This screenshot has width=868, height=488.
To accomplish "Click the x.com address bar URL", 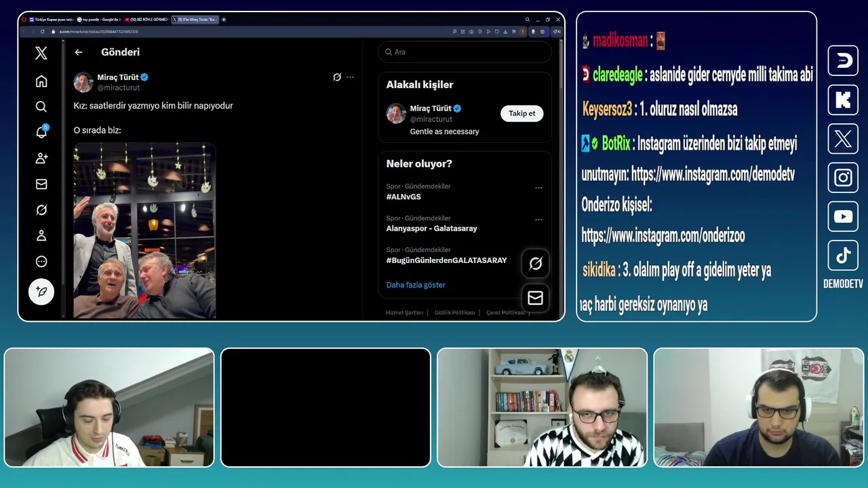I will 98,31.
